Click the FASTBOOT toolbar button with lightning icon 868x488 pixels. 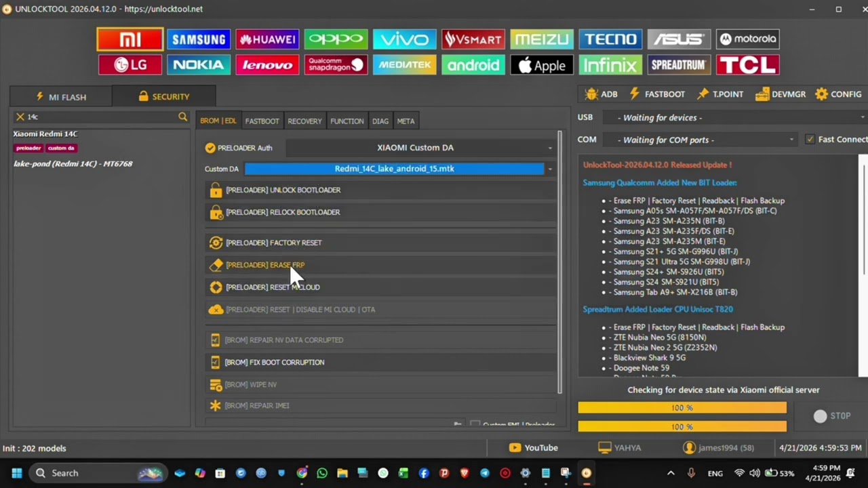tap(657, 94)
